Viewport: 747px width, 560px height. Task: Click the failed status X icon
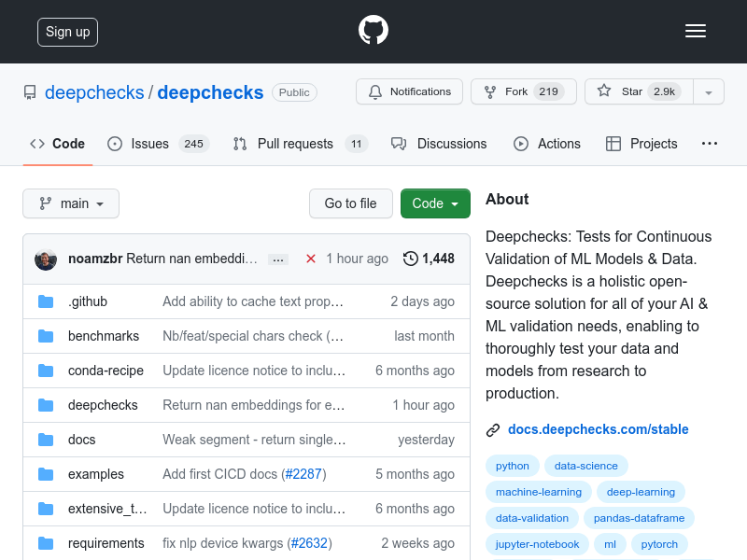pyautogui.click(x=311, y=259)
